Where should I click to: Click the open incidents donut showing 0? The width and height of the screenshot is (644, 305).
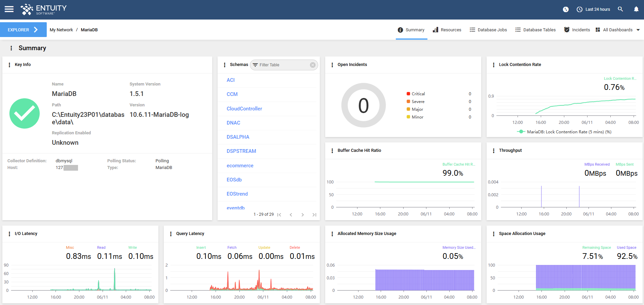tap(364, 105)
